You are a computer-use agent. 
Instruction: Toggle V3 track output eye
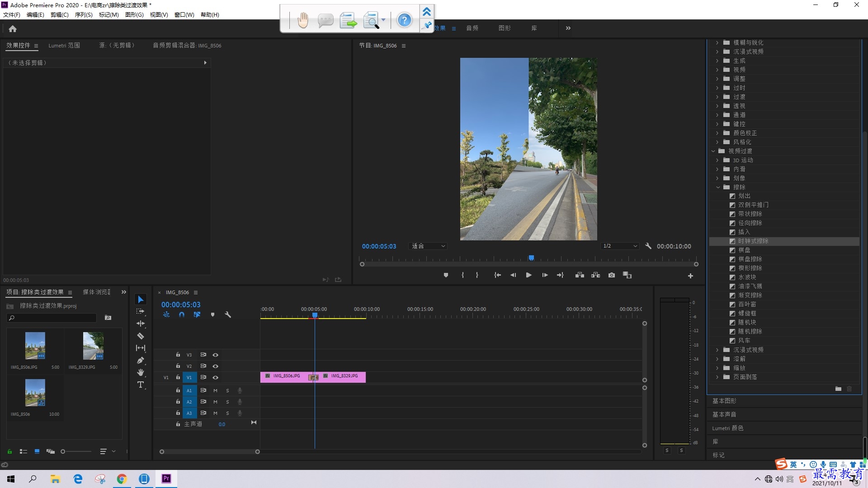pos(216,355)
